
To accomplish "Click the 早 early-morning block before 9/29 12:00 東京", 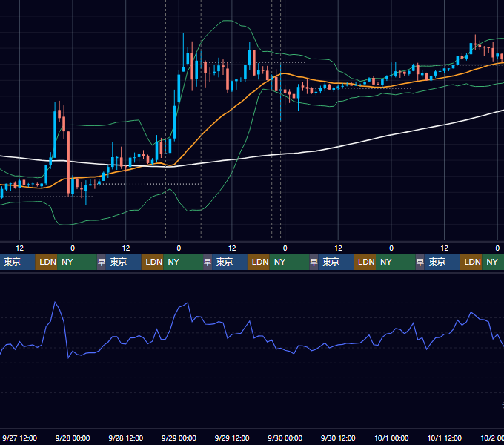I will point(208,262).
